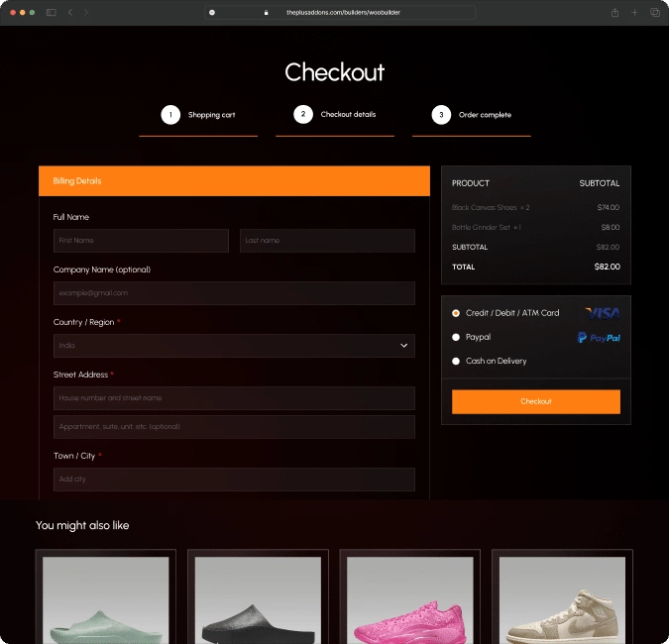Click the Safari sidebar toggle icon

(52, 12)
